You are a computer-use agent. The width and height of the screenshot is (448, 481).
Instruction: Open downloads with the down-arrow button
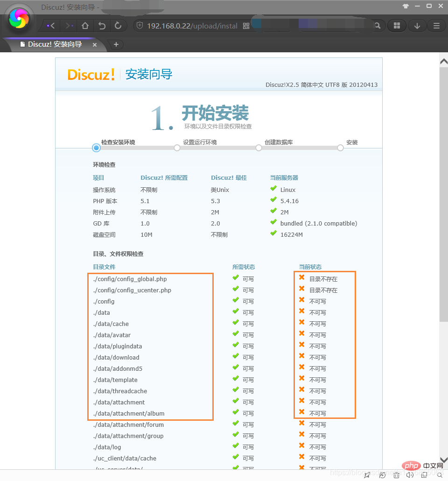417,26
